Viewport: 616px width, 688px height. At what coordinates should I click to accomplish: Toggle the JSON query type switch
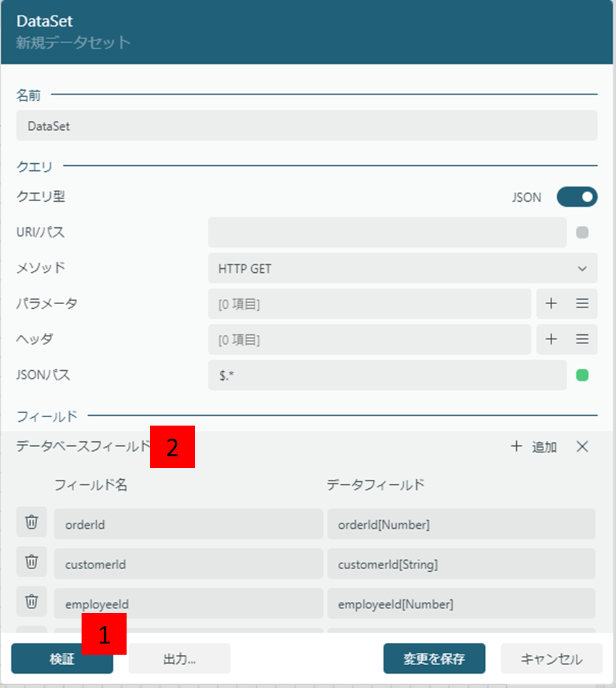click(577, 197)
